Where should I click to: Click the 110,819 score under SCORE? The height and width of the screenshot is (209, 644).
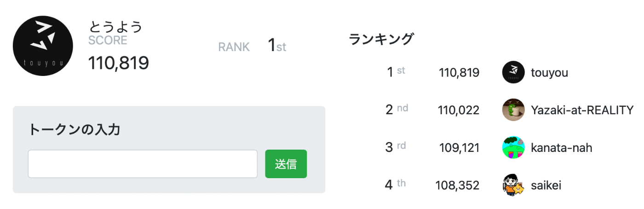[x=119, y=63]
